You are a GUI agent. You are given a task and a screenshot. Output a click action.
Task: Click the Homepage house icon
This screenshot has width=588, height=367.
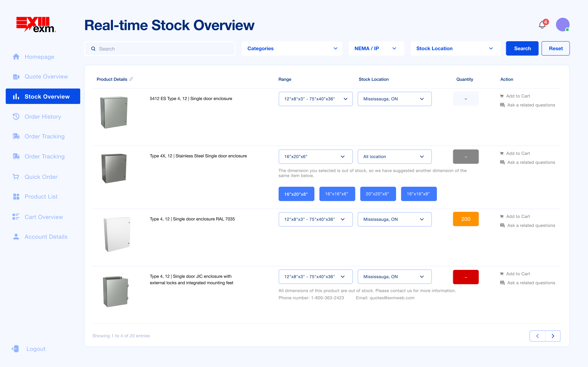point(16,57)
